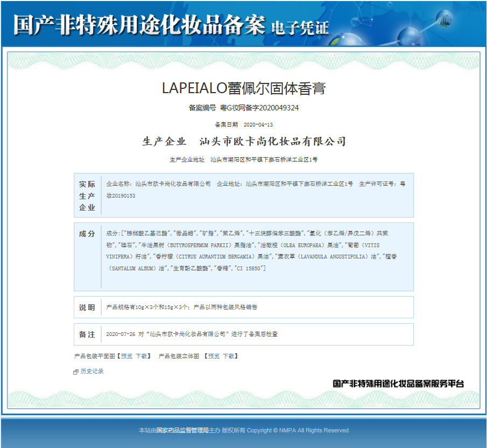Screen dimensions: 487x448
Task: Click 预览 link for 产品包装立体图
Action: (214, 356)
